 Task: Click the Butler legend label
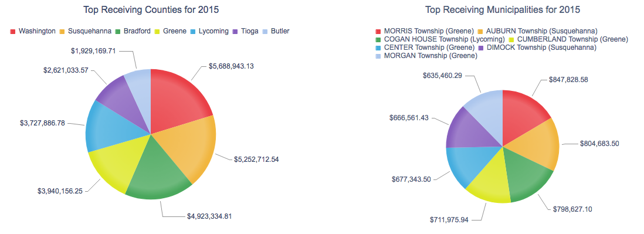point(280,31)
